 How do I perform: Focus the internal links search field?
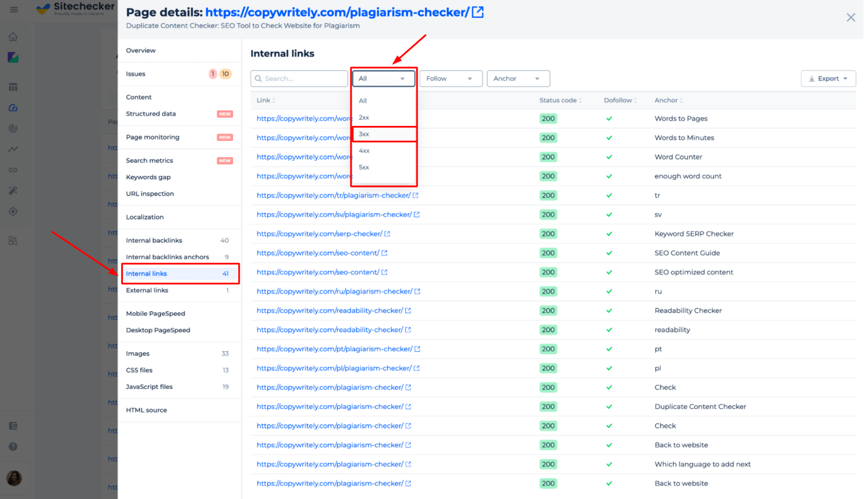coord(299,79)
